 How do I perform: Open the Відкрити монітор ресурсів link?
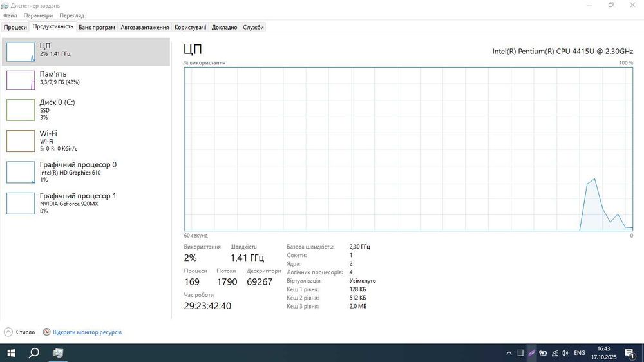click(87, 332)
